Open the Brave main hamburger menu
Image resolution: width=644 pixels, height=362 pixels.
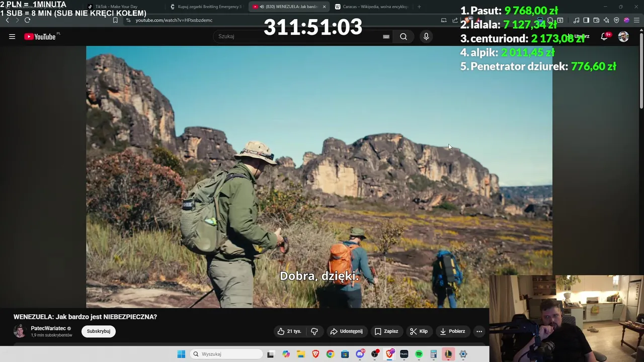tap(636, 20)
